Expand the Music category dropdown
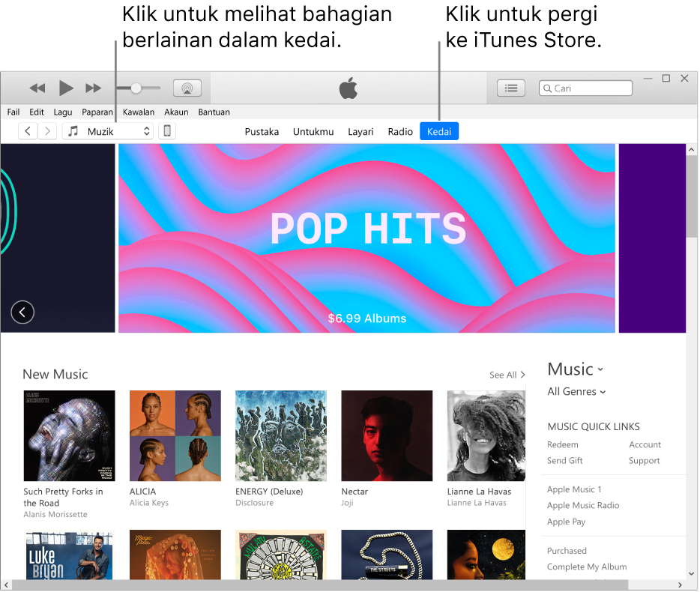700x592 pixels. (575, 369)
